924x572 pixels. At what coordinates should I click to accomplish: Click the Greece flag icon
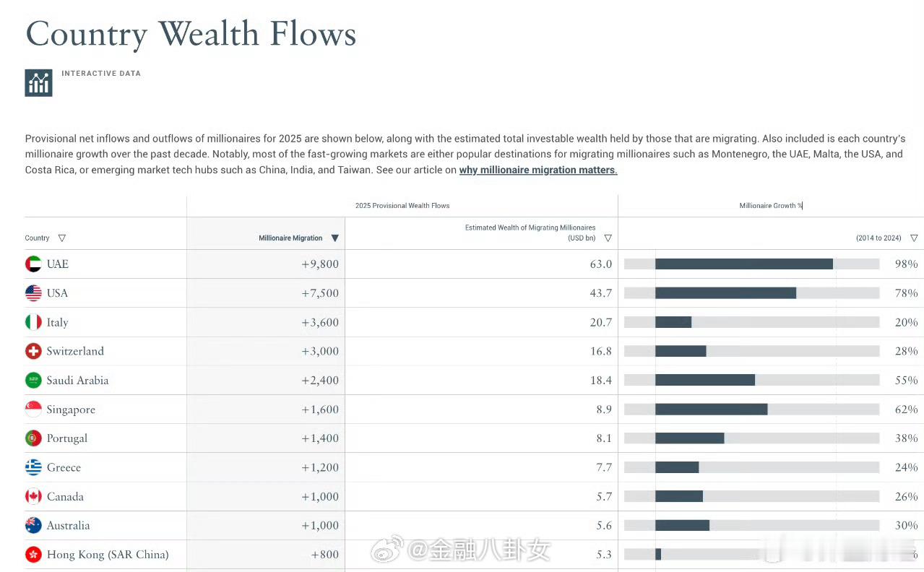[33, 467]
